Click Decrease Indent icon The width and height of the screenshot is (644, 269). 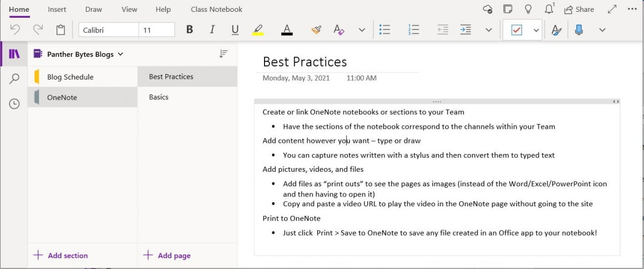(443, 30)
